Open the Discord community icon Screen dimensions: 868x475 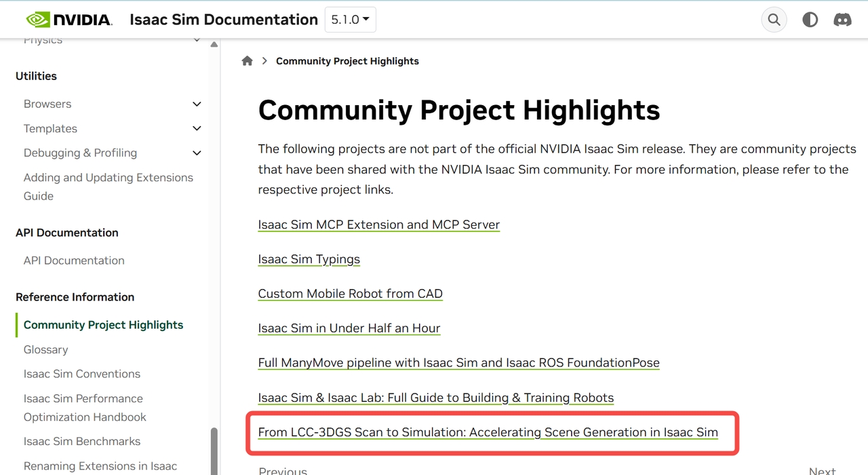pos(842,20)
